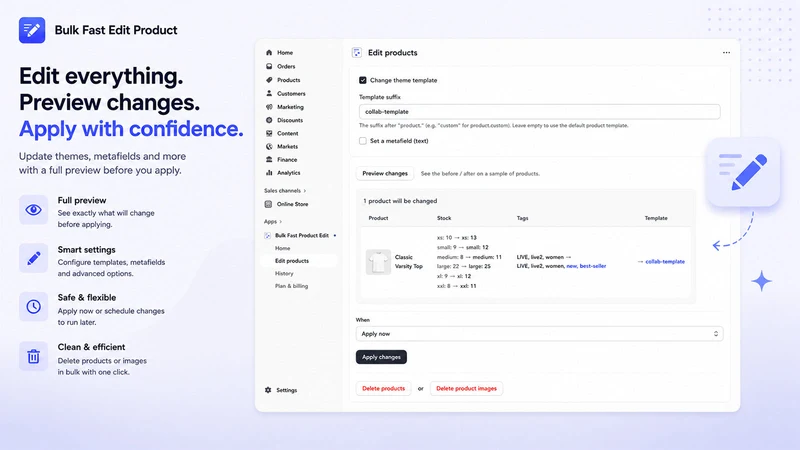Select Edit products sub-item

[x=292, y=261]
